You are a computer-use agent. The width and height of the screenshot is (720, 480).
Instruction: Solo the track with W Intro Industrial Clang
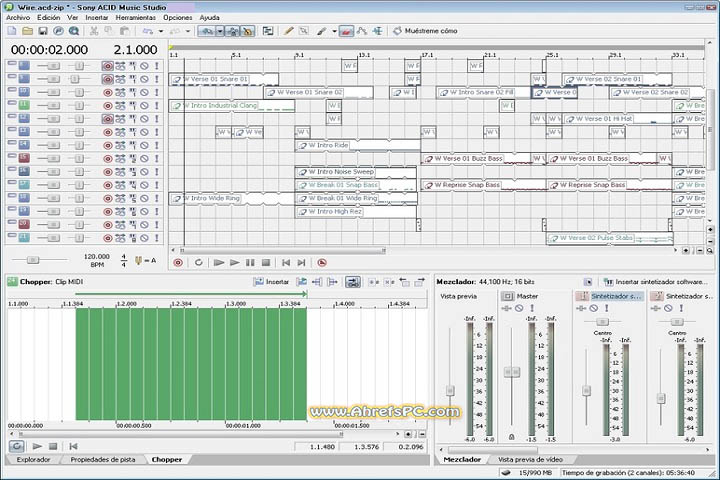157,106
